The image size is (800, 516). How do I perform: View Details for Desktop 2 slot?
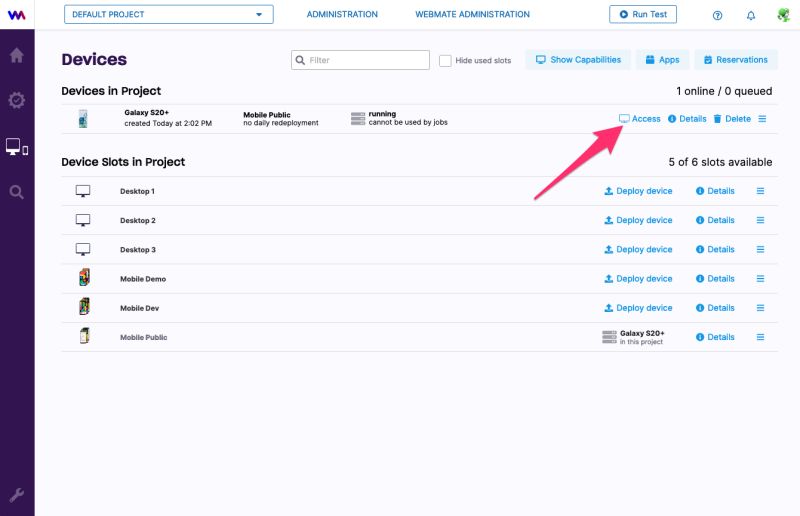click(715, 220)
